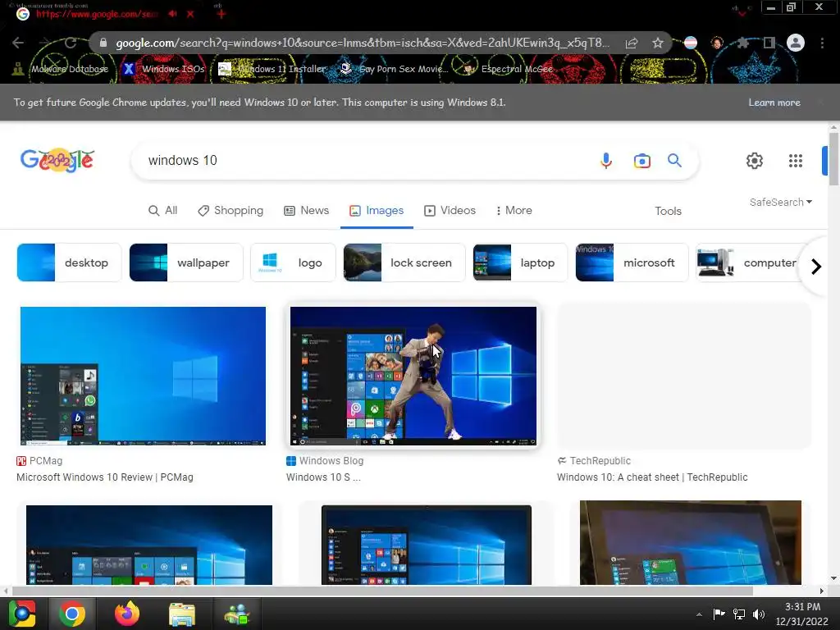Open a new tab with the plus button
Screen dimensions: 840x630
pyautogui.click(x=221, y=14)
